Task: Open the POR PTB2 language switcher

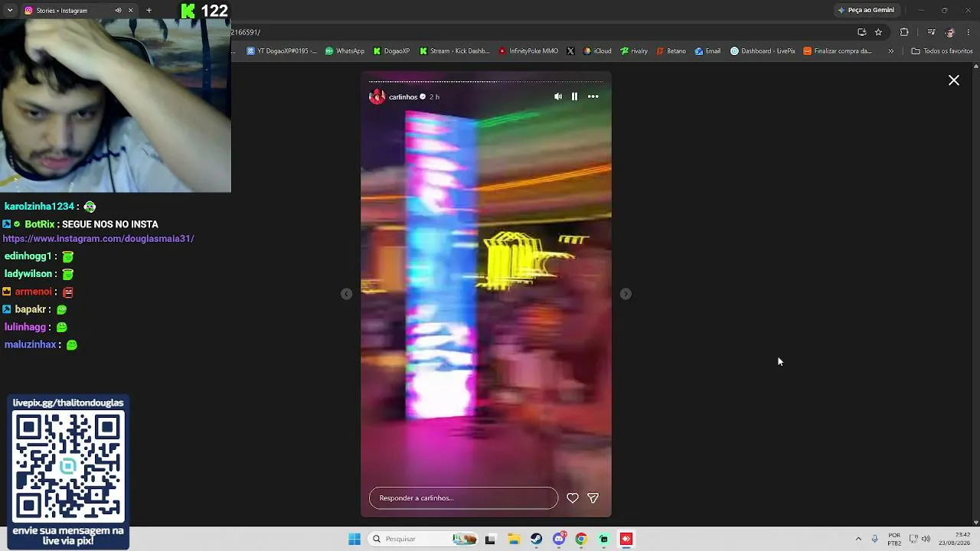Action: click(894, 539)
